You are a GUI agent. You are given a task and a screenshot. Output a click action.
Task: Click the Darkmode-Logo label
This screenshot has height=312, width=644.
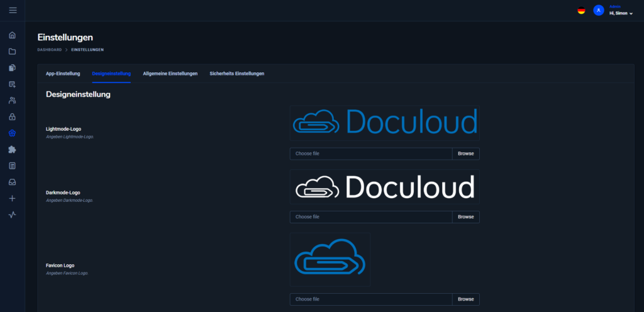click(x=63, y=192)
